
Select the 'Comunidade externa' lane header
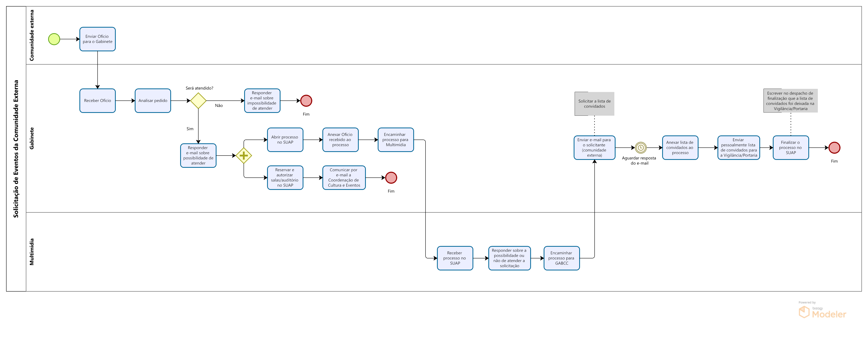coord(32,35)
